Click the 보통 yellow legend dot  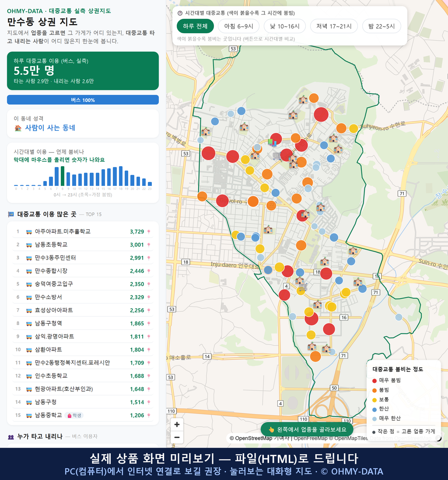tap(374, 400)
